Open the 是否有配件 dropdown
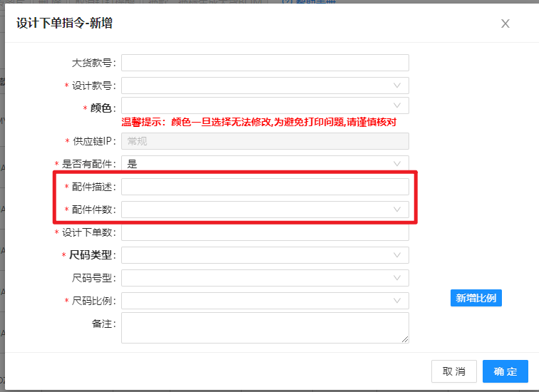 [x=265, y=164]
